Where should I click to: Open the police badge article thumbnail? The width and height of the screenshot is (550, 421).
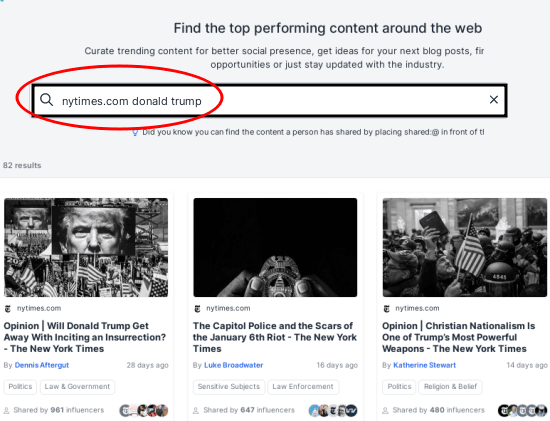[x=275, y=247]
